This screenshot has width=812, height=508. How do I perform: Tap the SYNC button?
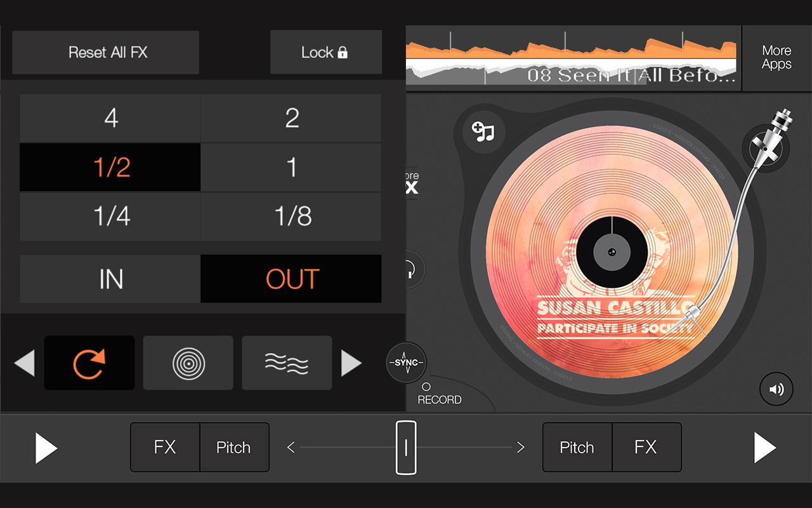406,363
